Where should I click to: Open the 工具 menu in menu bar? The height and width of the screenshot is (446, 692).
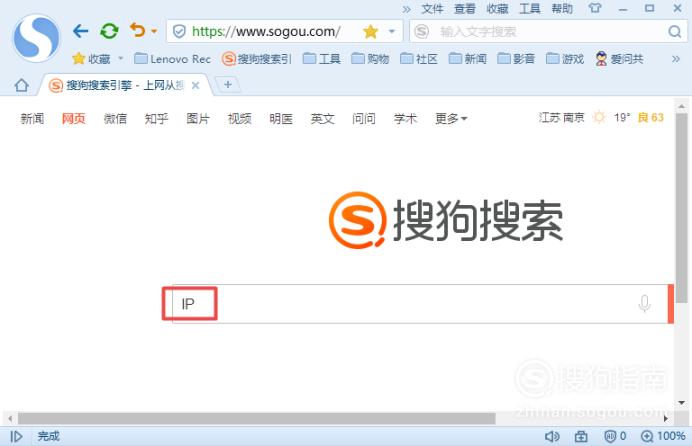coord(530,8)
